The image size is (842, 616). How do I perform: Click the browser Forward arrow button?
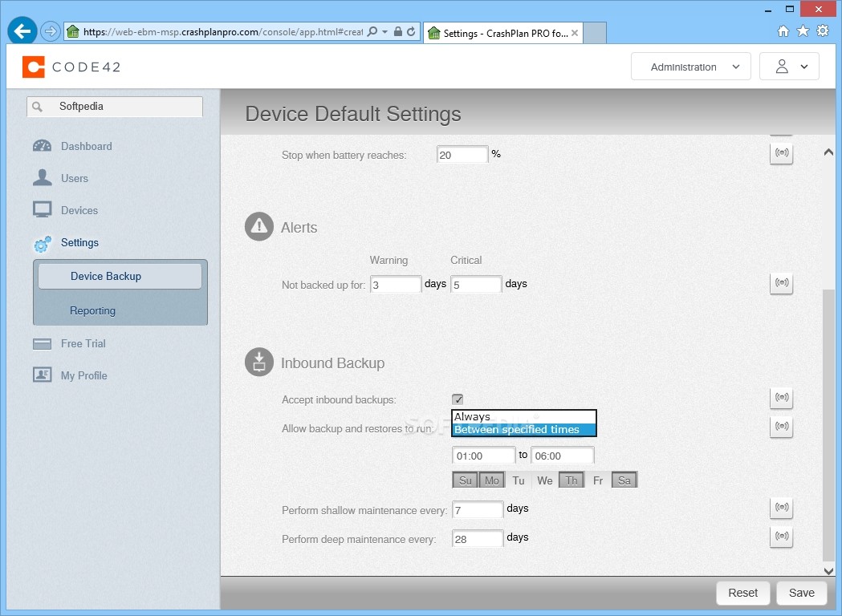pyautogui.click(x=50, y=31)
